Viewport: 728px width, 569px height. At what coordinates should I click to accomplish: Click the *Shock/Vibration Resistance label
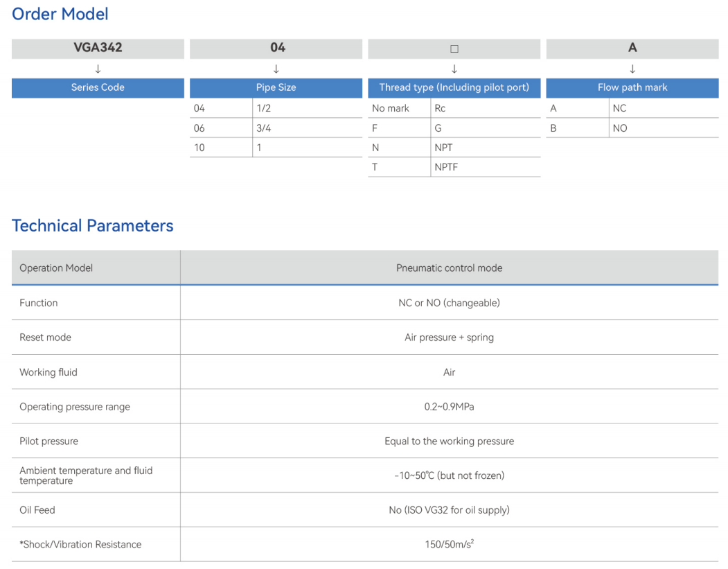[x=80, y=544]
